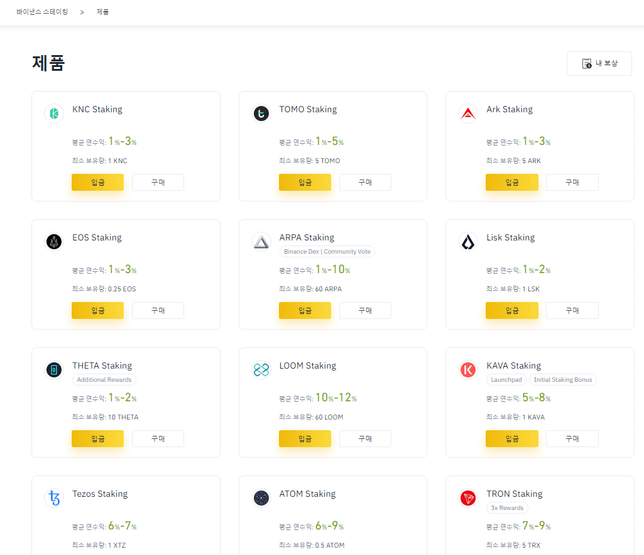Click the KNC Staking coin icon

tap(54, 114)
